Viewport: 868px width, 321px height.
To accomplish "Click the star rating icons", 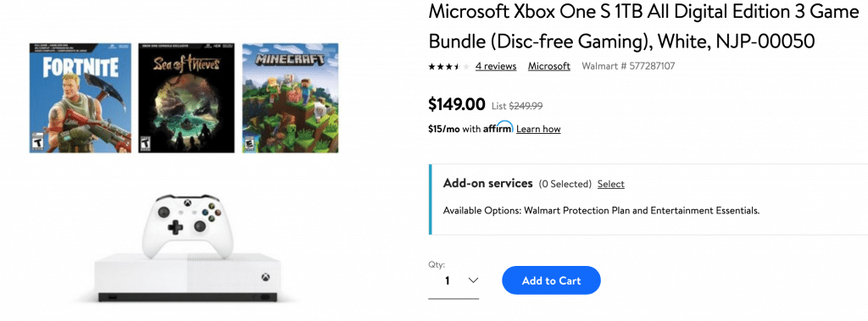I will click(x=448, y=66).
